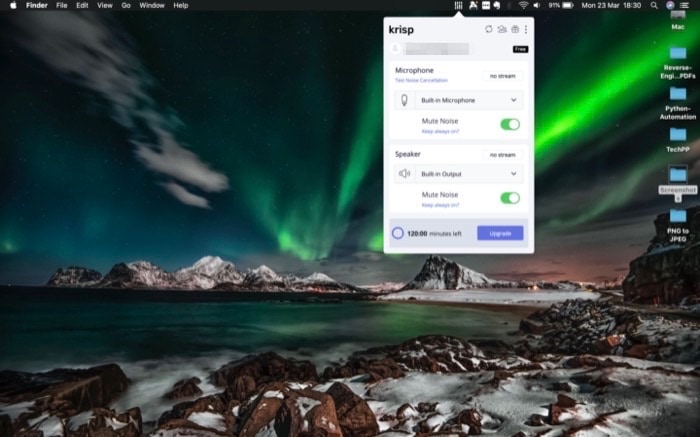700x437 pixels.
Task: Click the 91% battery percentage text
Action: point(554,5)
